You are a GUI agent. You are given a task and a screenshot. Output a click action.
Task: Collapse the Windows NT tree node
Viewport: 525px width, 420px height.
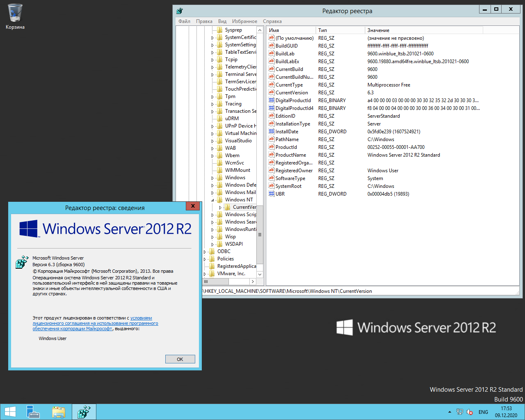(212, 200)
